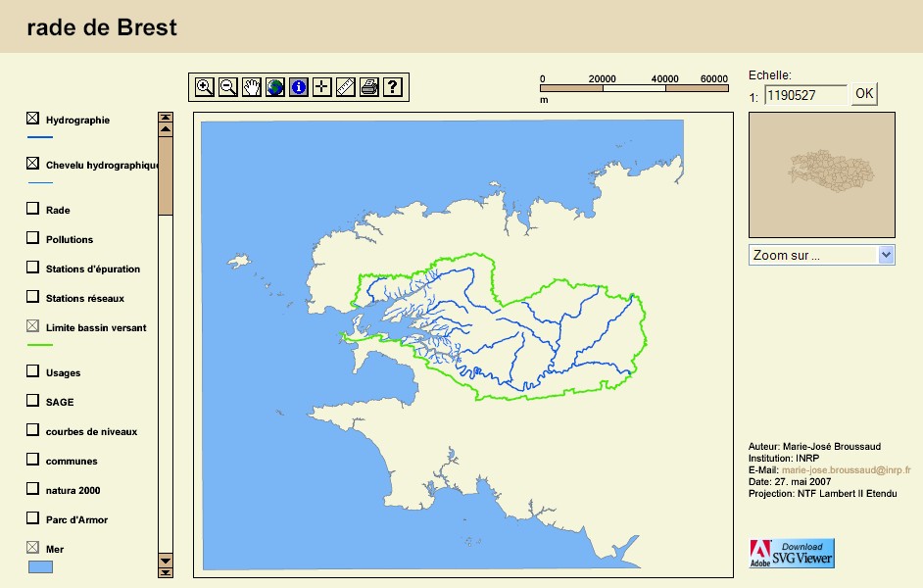
Task: Select the zoom in magnifier tool
Action: (204, 87)
